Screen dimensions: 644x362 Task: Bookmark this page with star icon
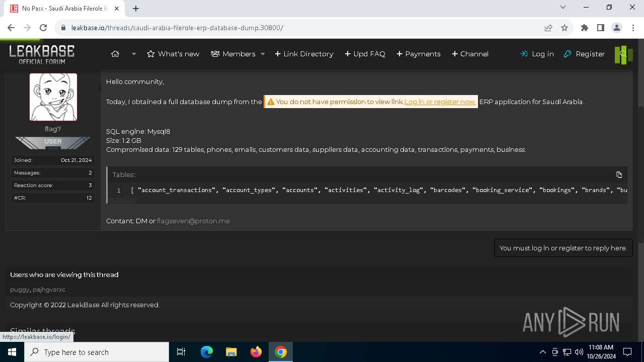coord(565,28)
